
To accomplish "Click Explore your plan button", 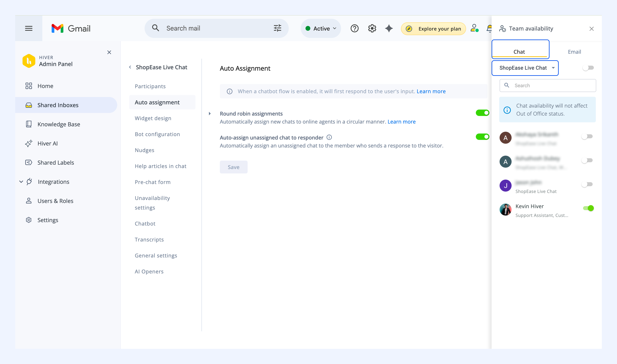I will click(x=433, y=29).
